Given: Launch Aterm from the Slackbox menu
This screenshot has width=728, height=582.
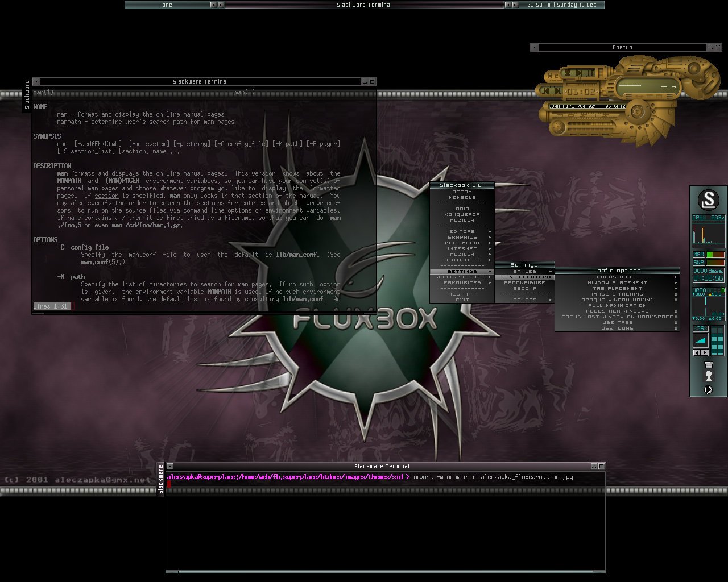Looking at the screenshot, I should pos(462,192).
